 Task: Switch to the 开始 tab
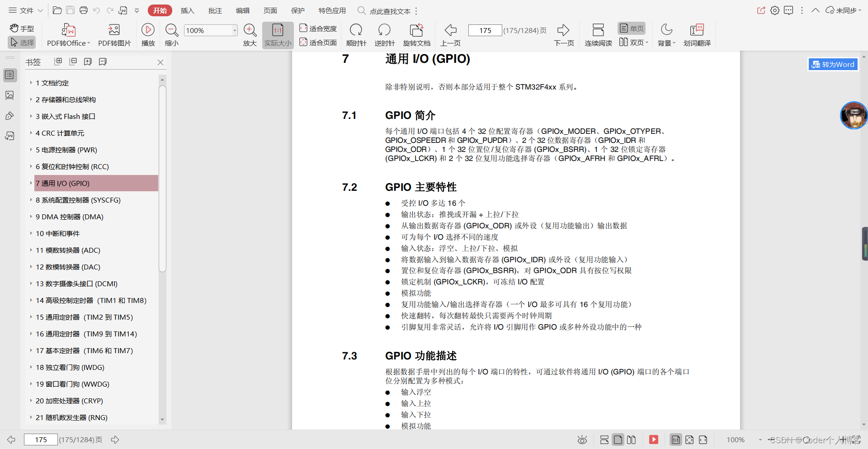point(160,10)
